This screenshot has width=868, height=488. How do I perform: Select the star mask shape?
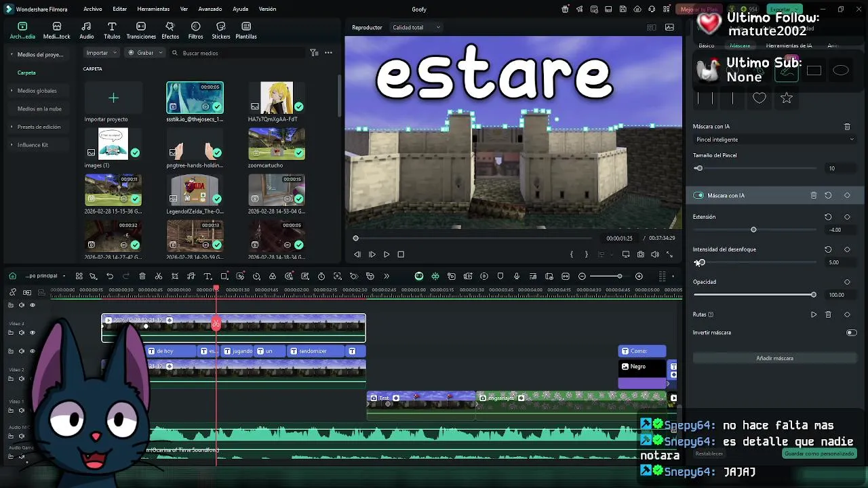point(787,98)
